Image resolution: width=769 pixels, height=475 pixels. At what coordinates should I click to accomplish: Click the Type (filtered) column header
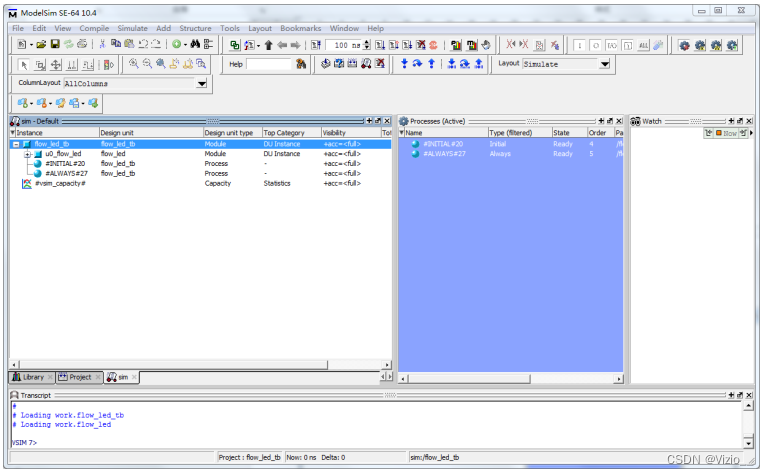pyautogui.click(x=520, y=133)
